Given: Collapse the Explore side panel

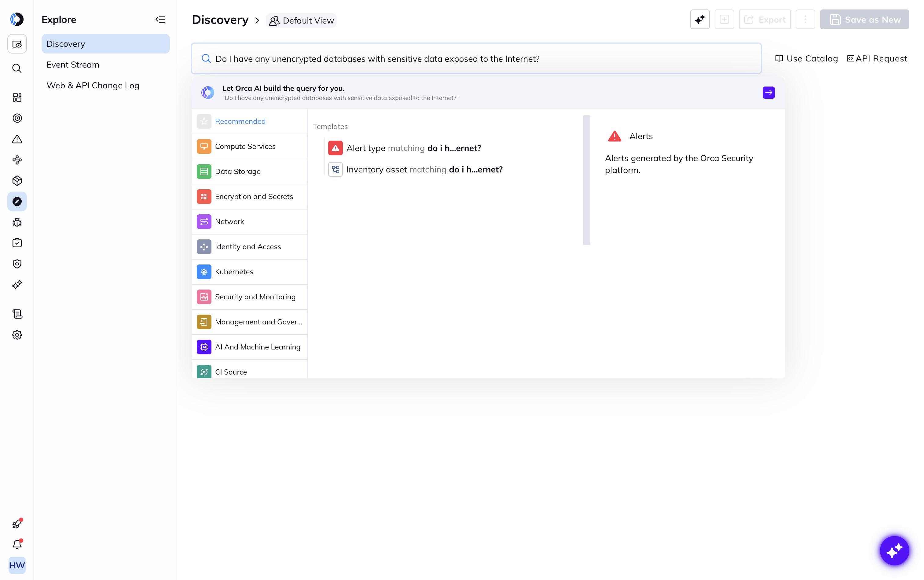Looking at the screenshot, I should pyautogui.click(x=160, y=19).
